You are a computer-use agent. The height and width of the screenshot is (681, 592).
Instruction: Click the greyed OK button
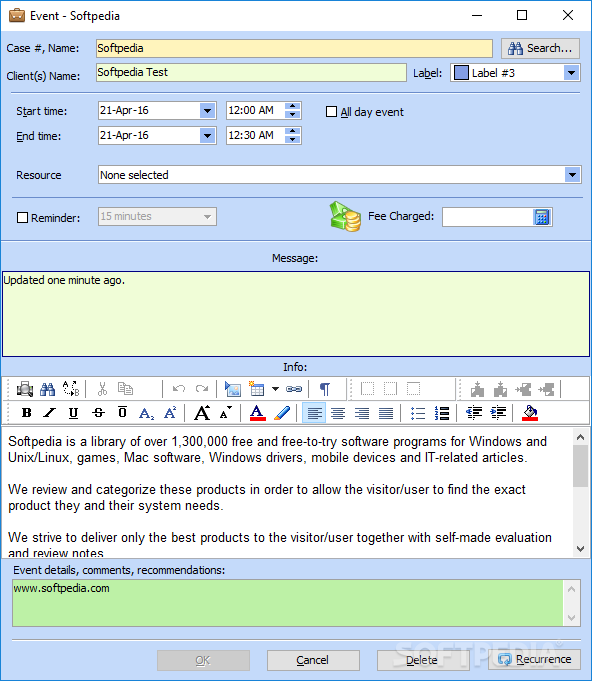(x=203, y=660)
